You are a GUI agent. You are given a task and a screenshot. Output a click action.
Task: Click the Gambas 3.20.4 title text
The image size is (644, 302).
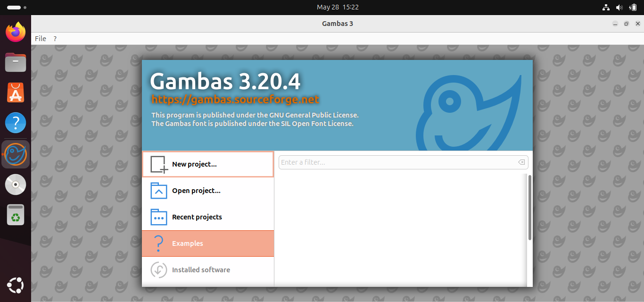225,81
